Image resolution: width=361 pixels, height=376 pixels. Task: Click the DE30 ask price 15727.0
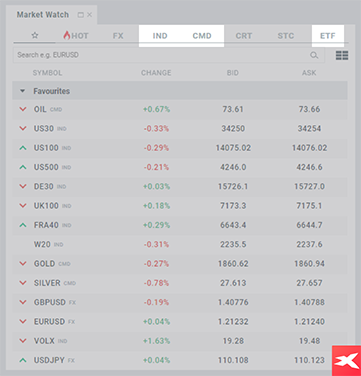coord(309,186)
